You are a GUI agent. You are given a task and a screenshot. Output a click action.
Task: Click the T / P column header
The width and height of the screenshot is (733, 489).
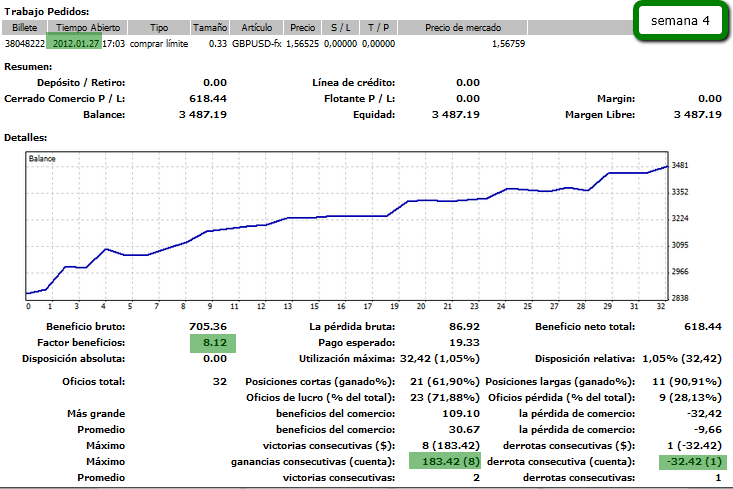[377, 28]
